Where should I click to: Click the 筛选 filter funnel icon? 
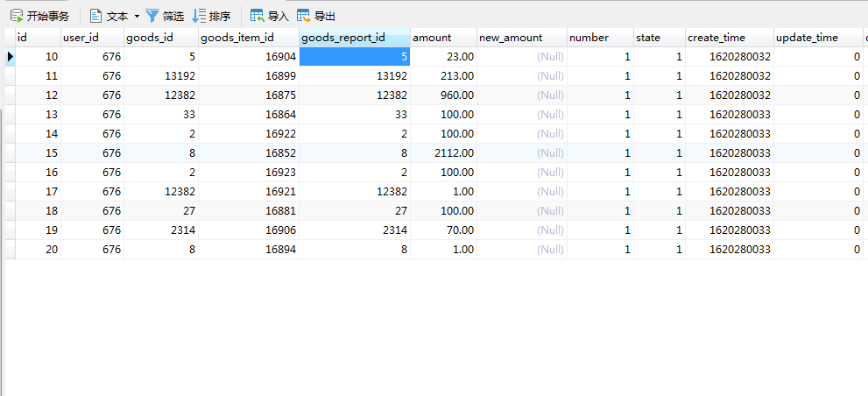tap(152, 16)
